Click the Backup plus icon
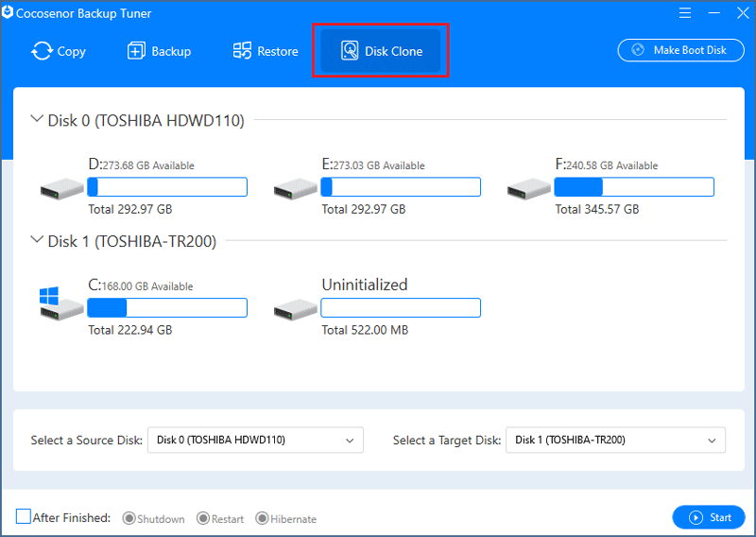Viewport: 756px width, 537px height. (136, 51)
